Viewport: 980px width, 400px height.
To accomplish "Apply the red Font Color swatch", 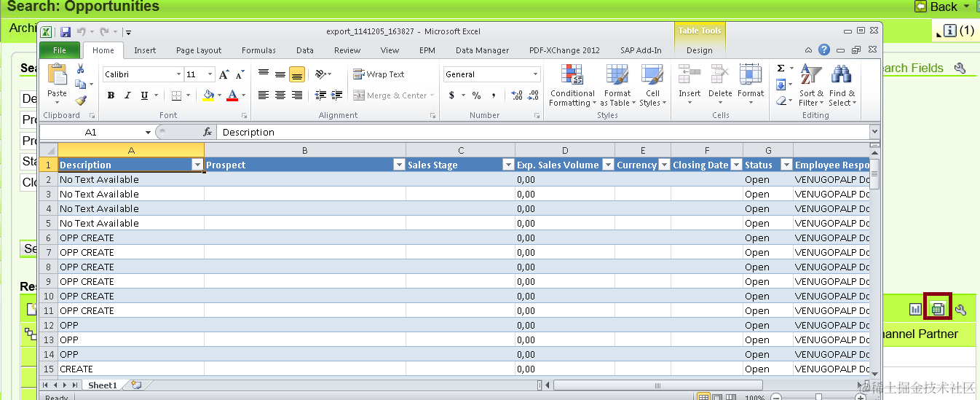I will point(232,95).
